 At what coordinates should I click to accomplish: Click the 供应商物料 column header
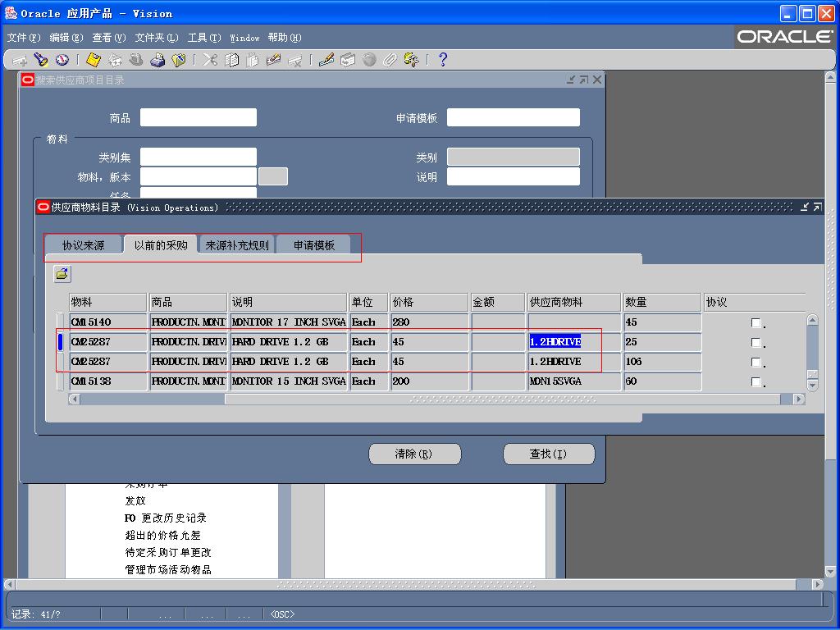click(x=574, y=302)
